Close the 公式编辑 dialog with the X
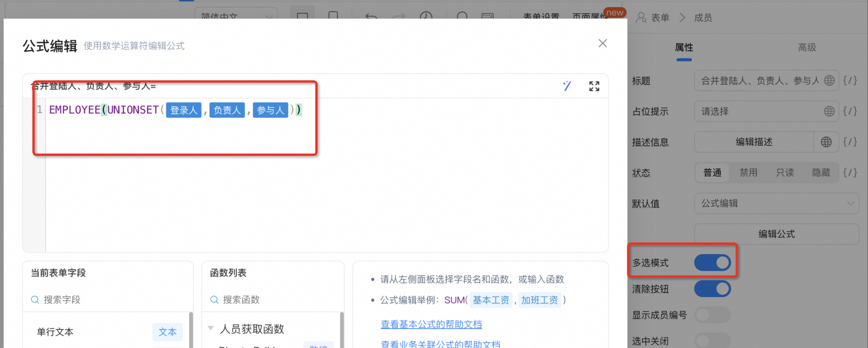The width and height of the screenshot is (868, 348). 603,43
